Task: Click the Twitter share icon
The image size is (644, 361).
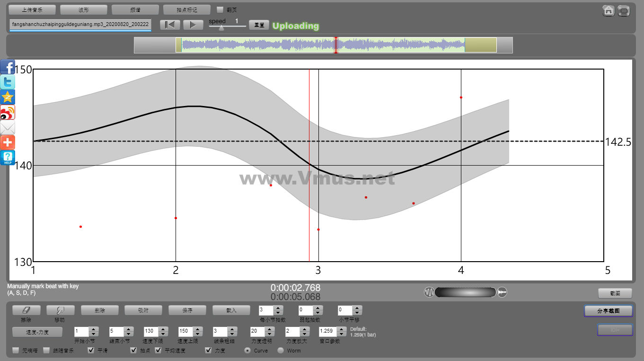Action: point(8,82)
